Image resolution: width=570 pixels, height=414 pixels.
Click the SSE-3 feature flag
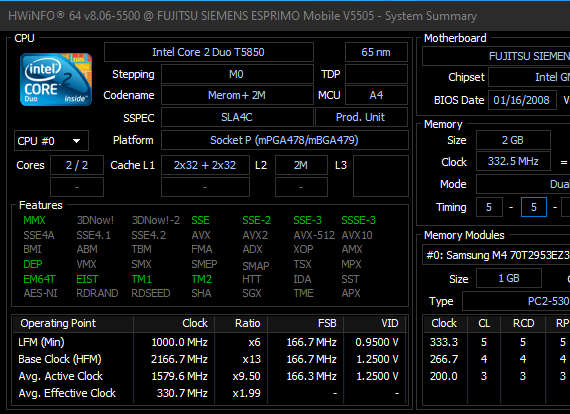pyautogui.click(x=308, y=220)
